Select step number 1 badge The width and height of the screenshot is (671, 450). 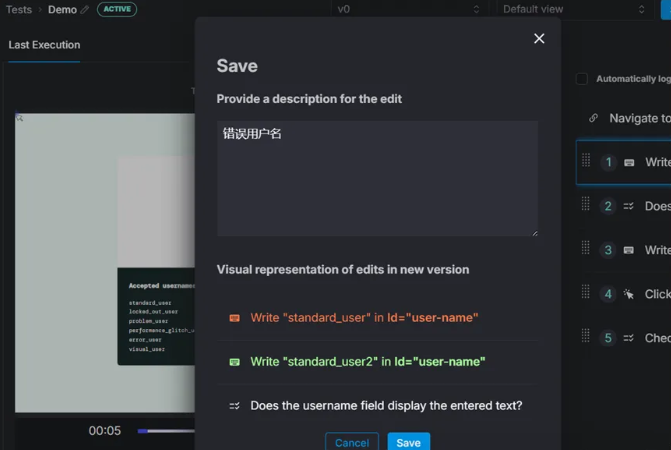(609, 162)
